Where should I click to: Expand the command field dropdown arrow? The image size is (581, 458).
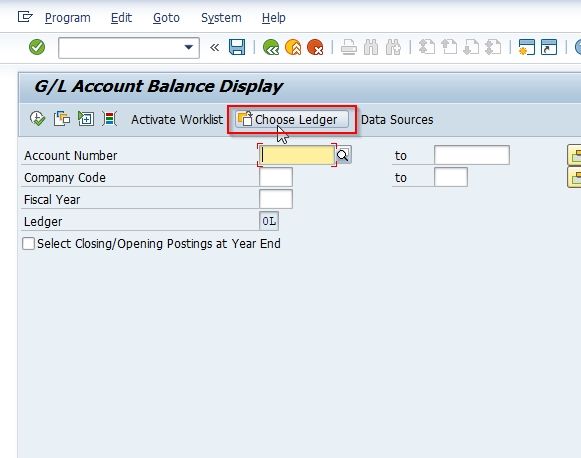[189, 47]
